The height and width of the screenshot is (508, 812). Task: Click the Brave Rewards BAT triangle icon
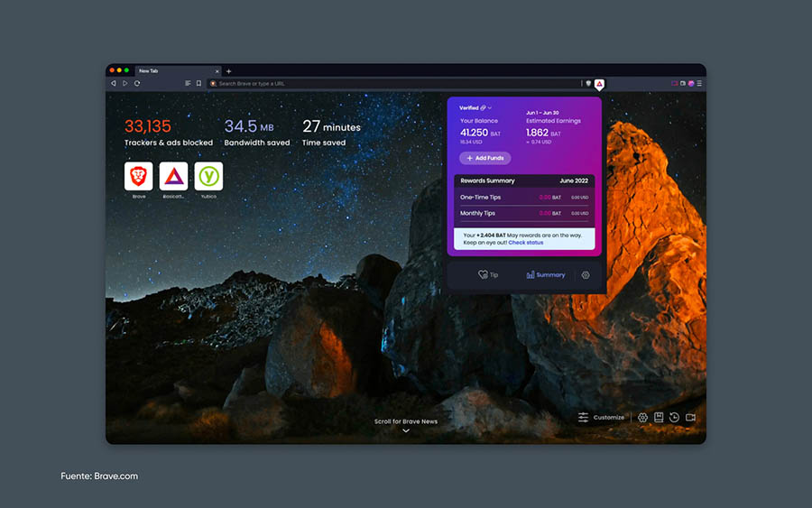599,83
